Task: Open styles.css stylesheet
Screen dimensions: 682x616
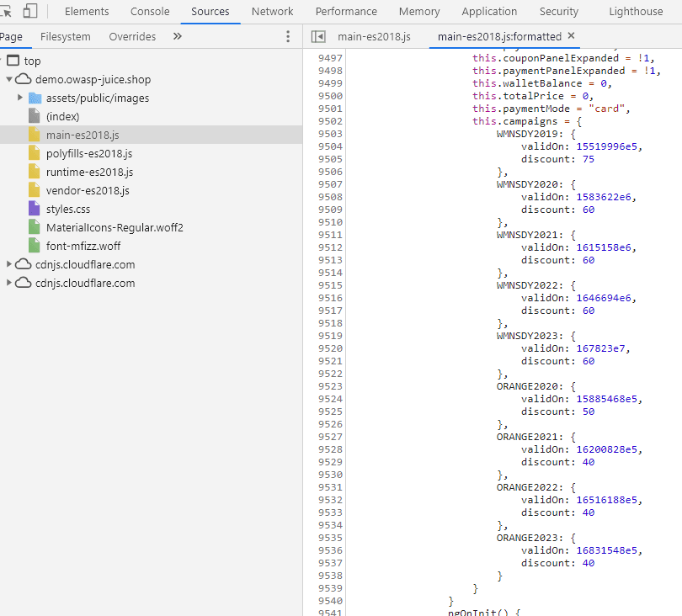Action: pos(68,209)
